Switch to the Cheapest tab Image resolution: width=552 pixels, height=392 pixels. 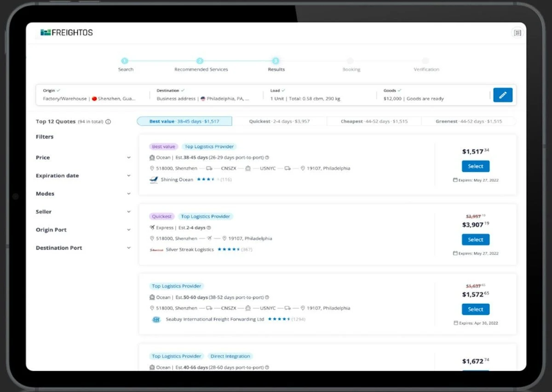(374, 121)
